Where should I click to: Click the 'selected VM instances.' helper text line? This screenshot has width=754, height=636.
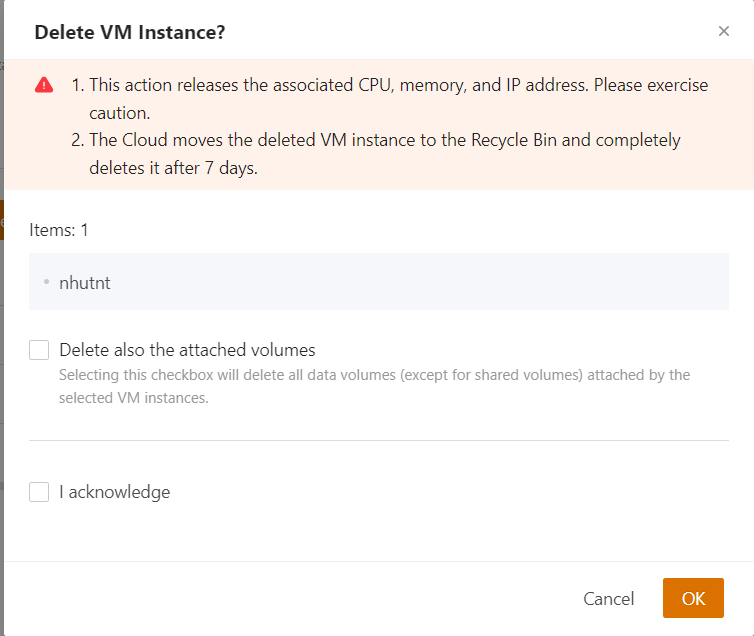pos(133,397)
